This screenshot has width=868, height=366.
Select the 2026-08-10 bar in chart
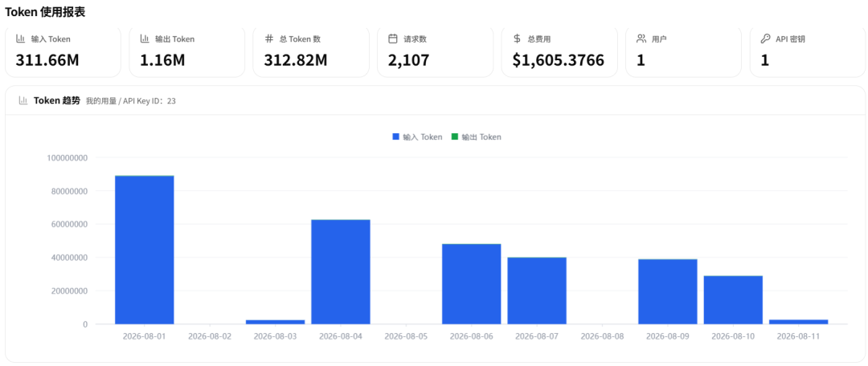733,299
